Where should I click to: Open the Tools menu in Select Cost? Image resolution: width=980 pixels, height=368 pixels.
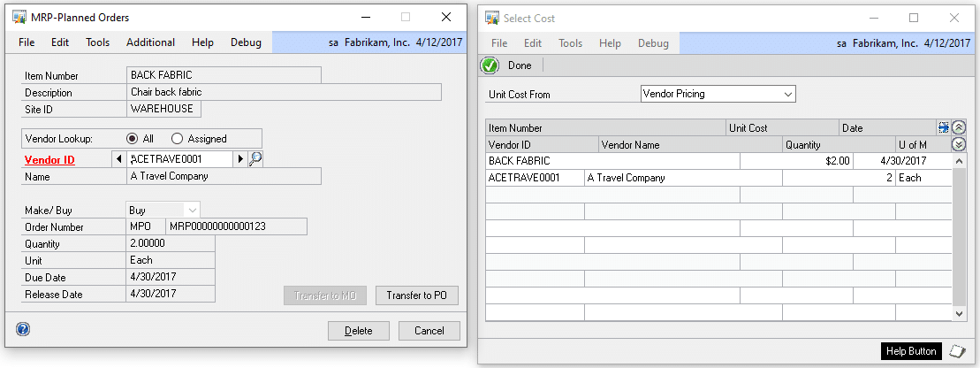point(570,43)
